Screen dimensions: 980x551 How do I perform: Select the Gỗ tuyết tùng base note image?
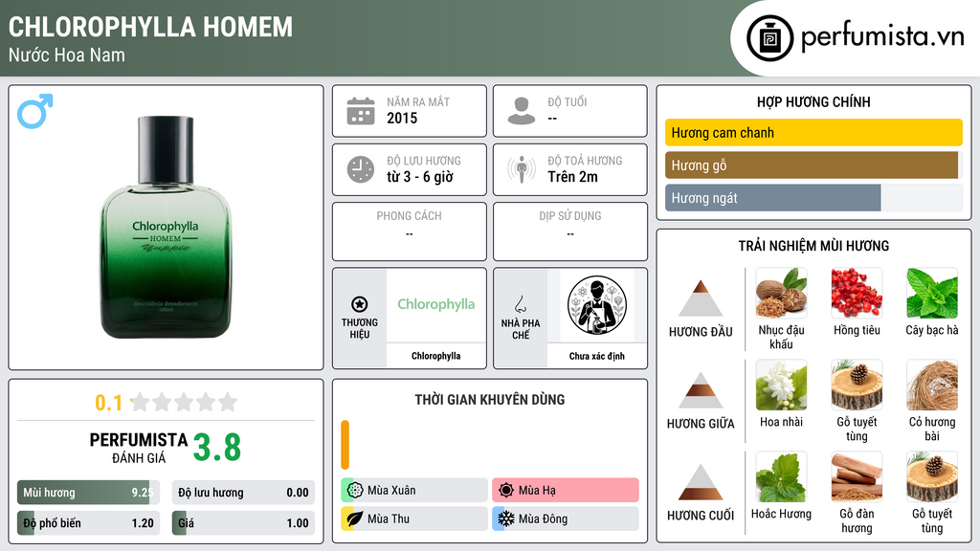[x=932, y=476]
